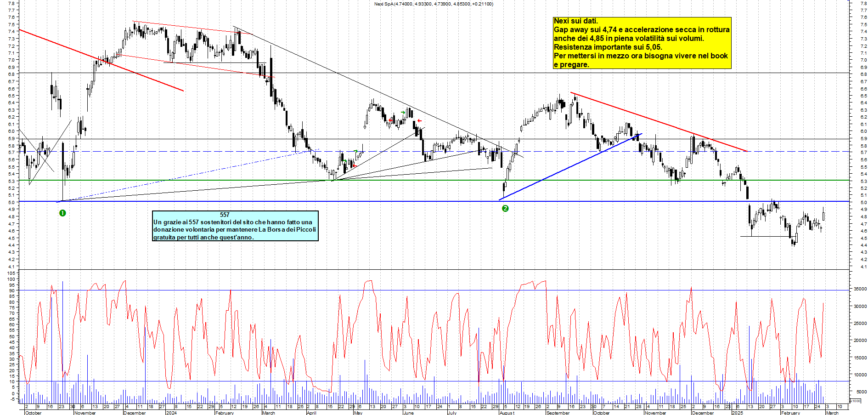Click the '10000' volume axis label
Image resolution: width=868 pixels, height=415 pixels.
(860, 375)
